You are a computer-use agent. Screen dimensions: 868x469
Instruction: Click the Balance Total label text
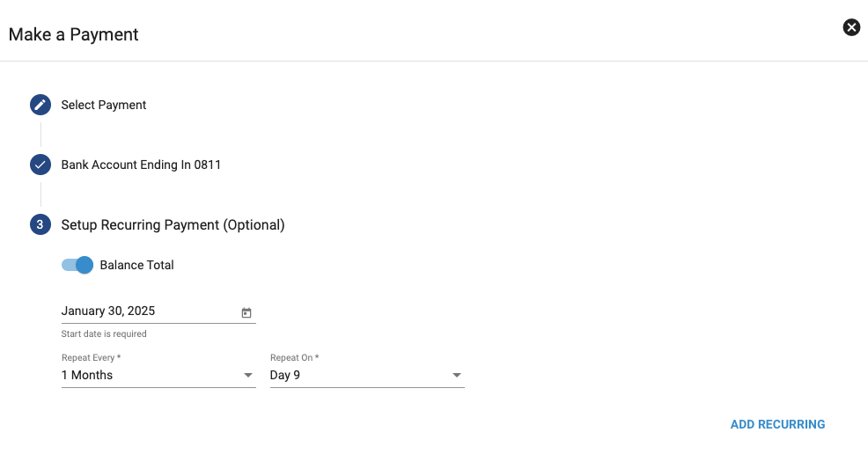pos(137,265)
